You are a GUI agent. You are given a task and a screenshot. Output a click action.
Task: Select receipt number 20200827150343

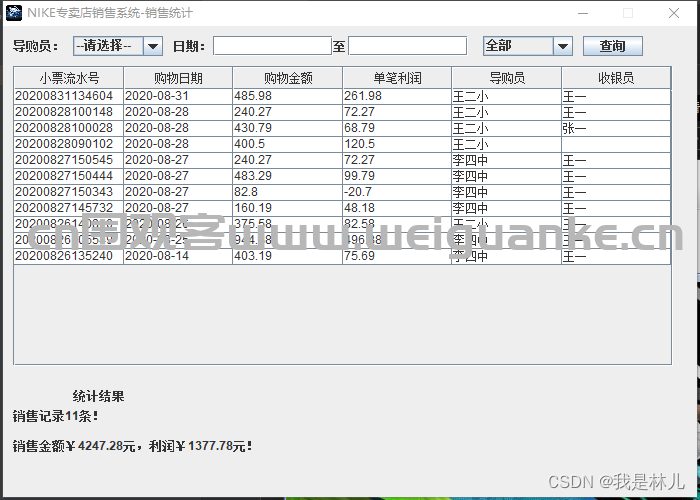click(69, 192)
